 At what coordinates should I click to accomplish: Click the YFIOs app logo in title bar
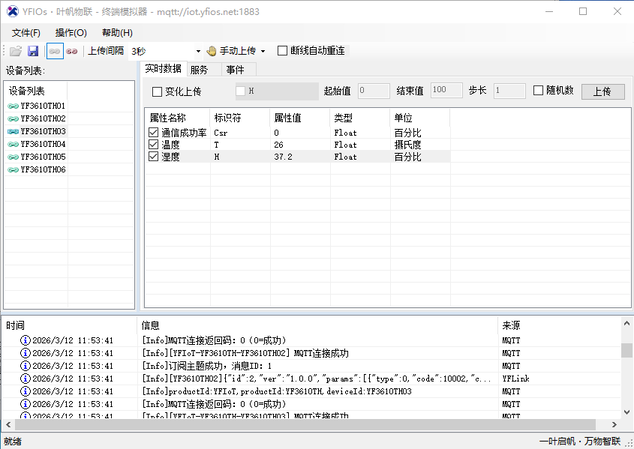click(13, 11)
